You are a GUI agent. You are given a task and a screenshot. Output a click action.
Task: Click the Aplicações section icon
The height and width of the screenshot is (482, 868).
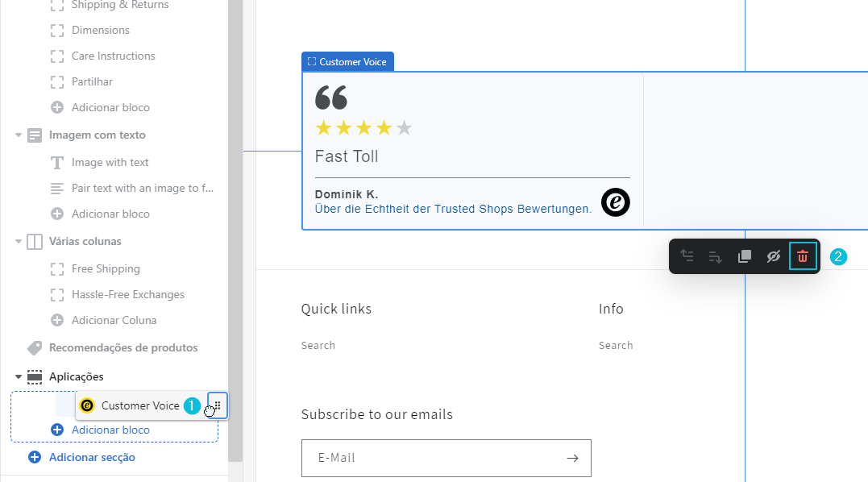pos(35,377)
